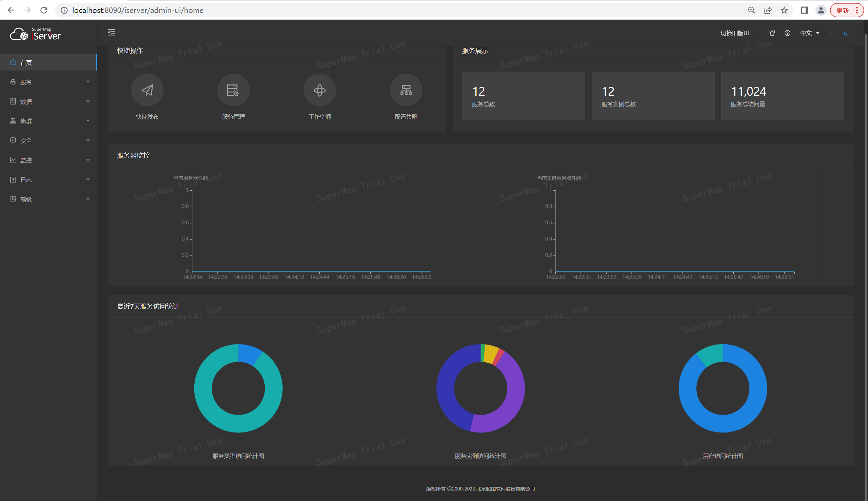Viewport: 868px width, 501px height.
Task: Click the SuperMap iServer logo
Action: 35,34
